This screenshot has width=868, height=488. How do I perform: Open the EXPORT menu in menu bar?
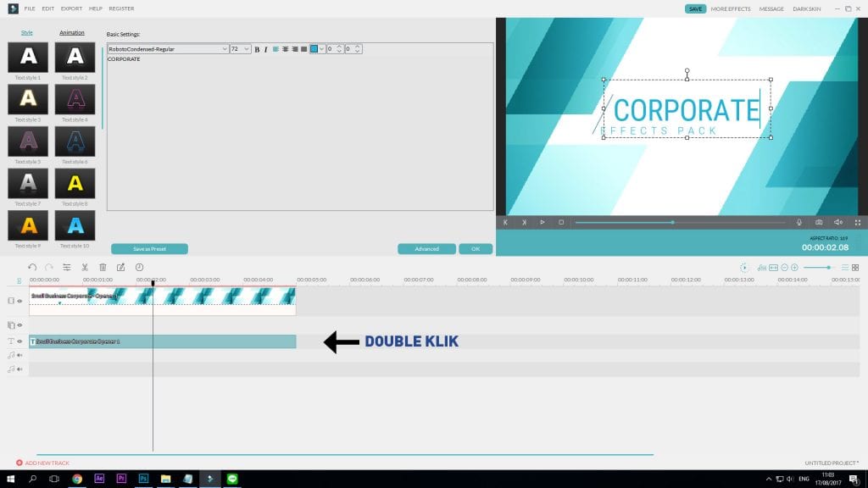pyautogui.click(x=70, y=8)
